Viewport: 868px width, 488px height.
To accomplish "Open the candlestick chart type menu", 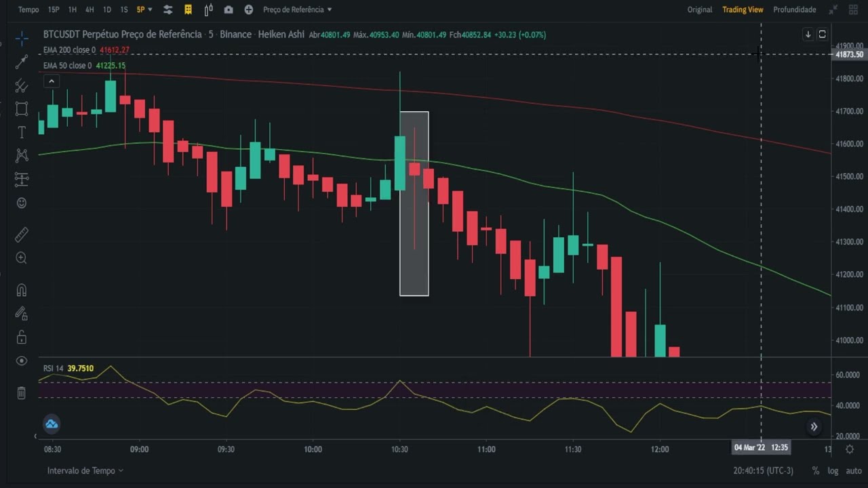I will click(x=208, y=9).
